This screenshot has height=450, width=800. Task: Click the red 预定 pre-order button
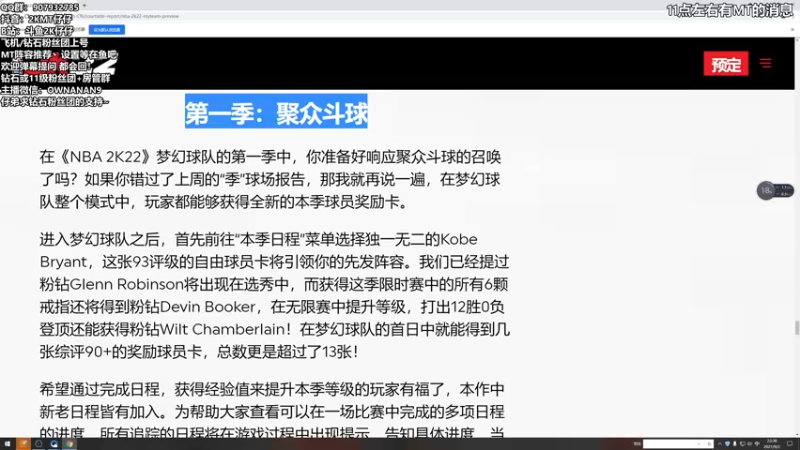[x=726, y=64]
